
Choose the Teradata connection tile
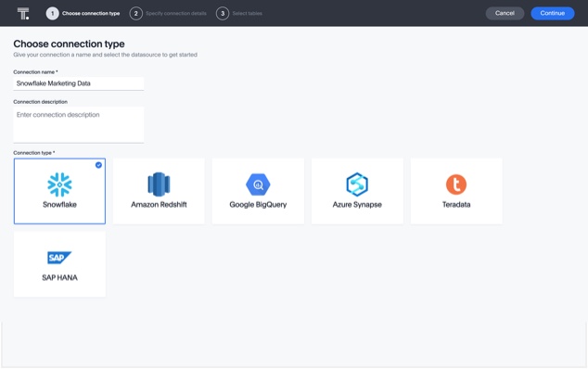456,191
